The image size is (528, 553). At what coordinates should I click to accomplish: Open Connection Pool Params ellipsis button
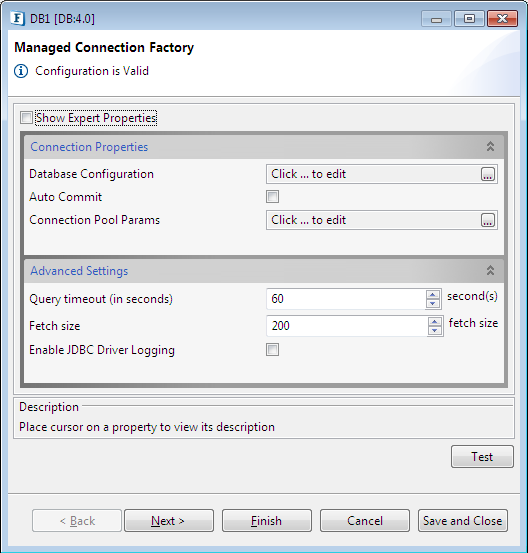(488, 220)
